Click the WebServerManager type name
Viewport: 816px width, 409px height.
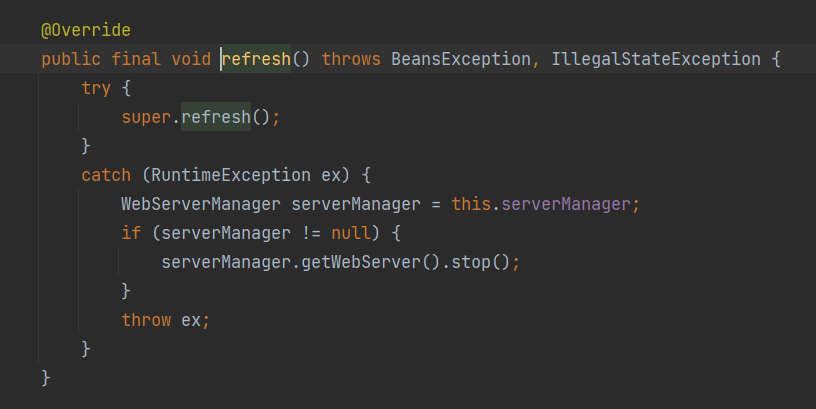point(201,204)
